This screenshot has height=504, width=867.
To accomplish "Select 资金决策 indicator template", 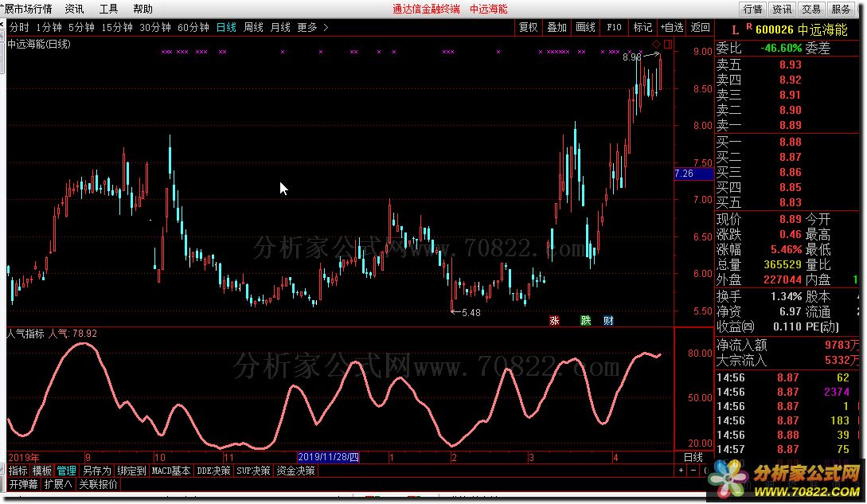I will click(296, 471).
